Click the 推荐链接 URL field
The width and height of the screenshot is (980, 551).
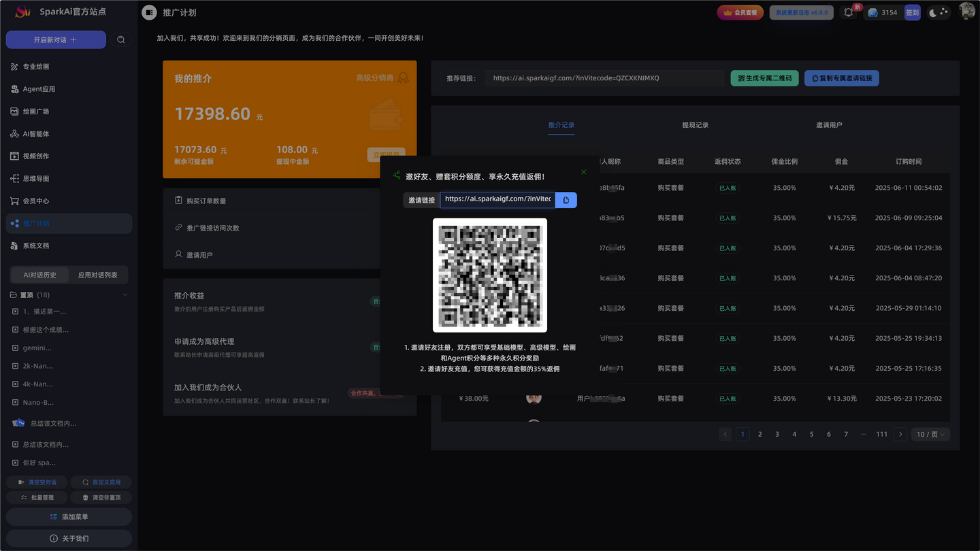pyautogui.click(x=604, y=78)
